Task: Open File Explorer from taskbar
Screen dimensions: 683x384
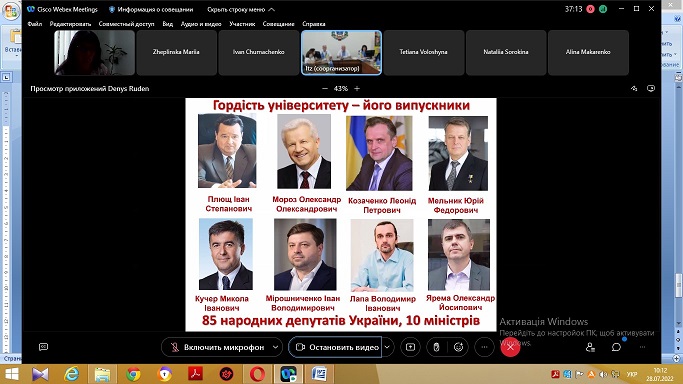Action: click(102, 374)
